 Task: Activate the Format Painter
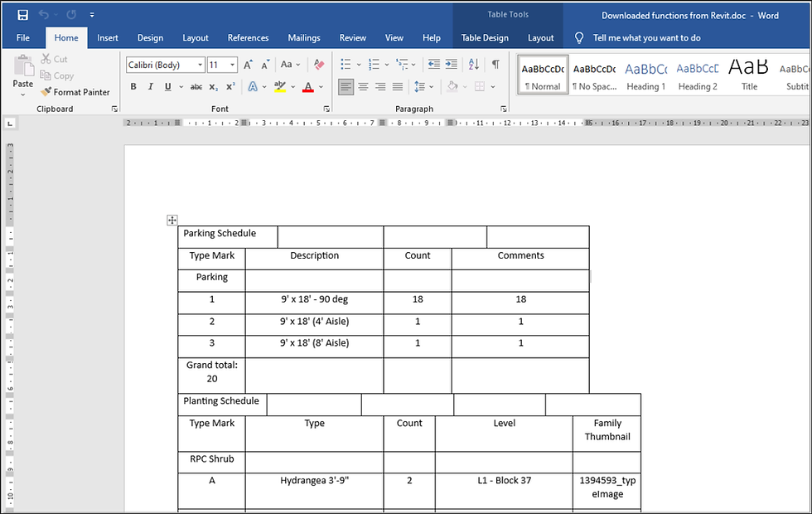(75, 92)
